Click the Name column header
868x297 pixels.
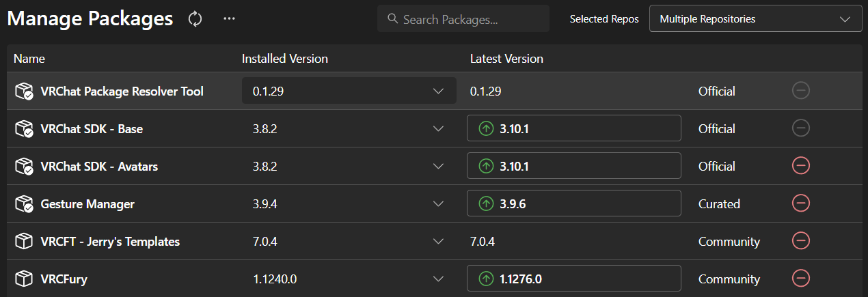coord(29,59)
